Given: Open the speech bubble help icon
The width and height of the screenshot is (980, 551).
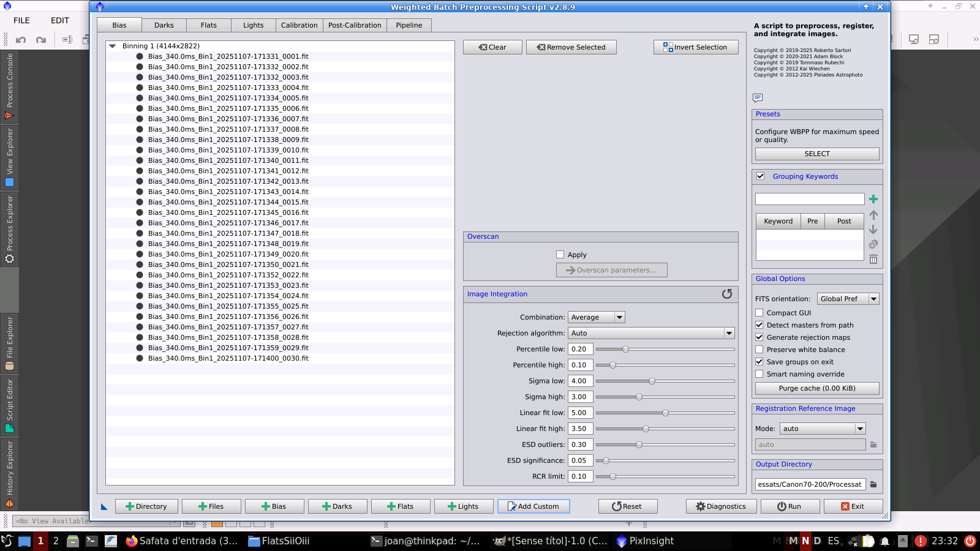Looking at the screenshot, I should pyautogui.click(x=758, y=98).
